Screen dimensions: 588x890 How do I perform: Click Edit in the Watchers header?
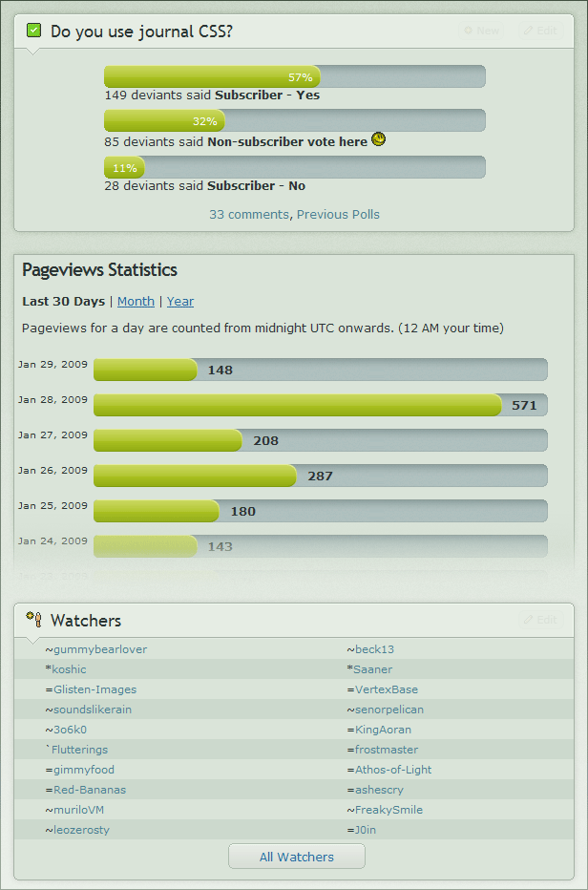[x=541, y=619]
